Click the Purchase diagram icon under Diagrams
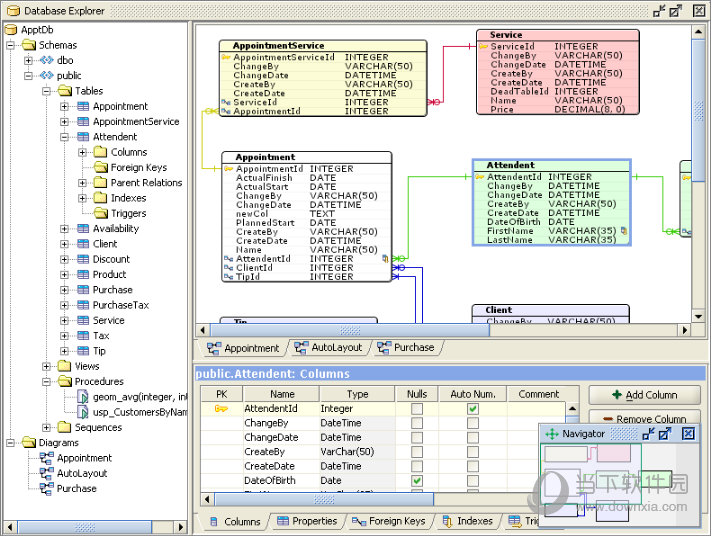The width and height of the screenshot is (712, 536). 46,489
